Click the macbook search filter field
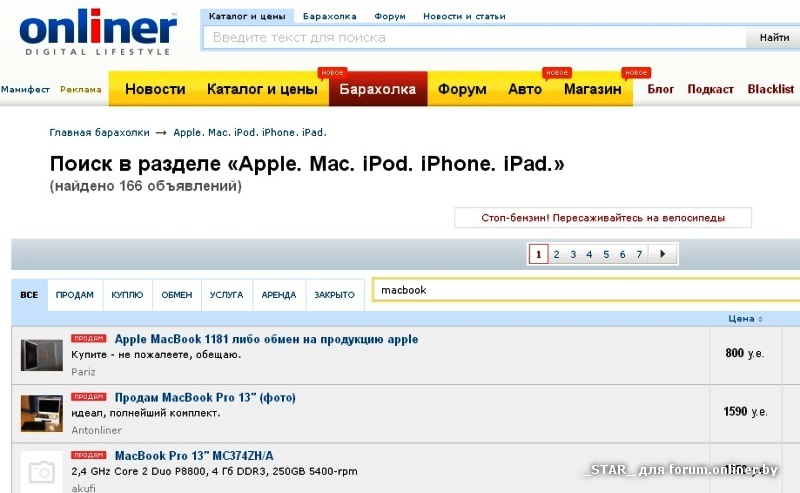Viewport: 800px width, 493px height. [586, 290]
